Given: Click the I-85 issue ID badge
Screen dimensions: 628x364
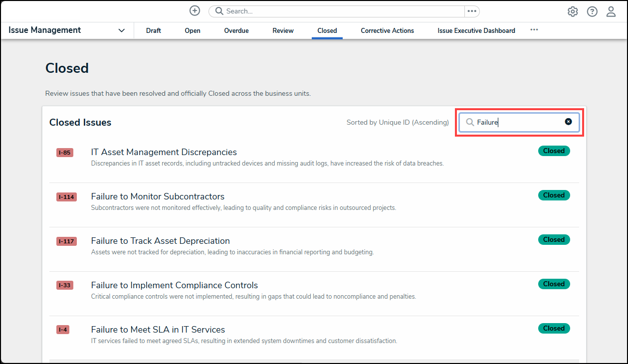Looking at the screenshot, I should (x=64, y=153).
